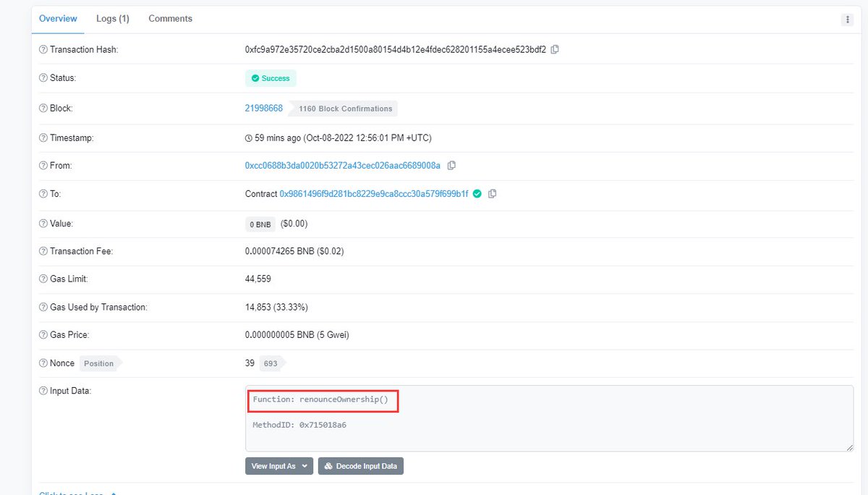This screenshot has width=868, height=495.
Task: Click the clock icon in the Timestamp row
Action: (x=250, y=137)
